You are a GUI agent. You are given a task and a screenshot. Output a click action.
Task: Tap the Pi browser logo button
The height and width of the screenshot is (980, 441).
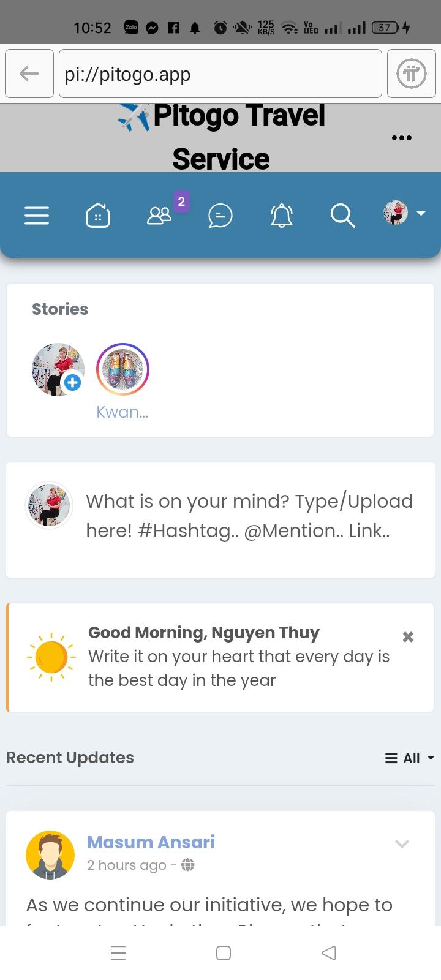(x=411, y=74)
